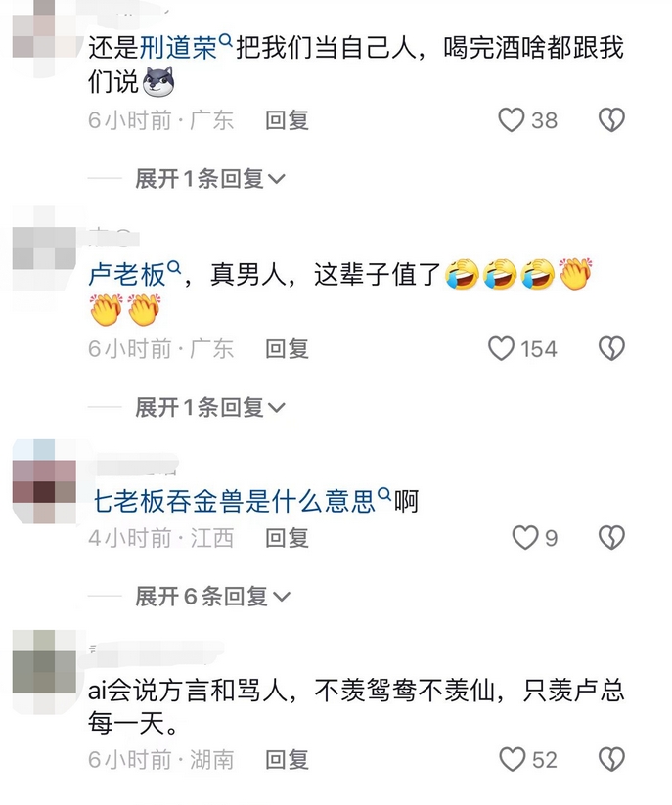
Task: Tap broken heart on 湖南 comment
Action: pos(611,759)
